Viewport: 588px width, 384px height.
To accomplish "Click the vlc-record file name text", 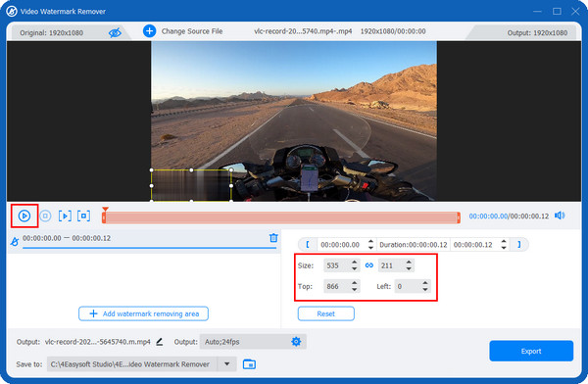I will (x=303, y=31).
